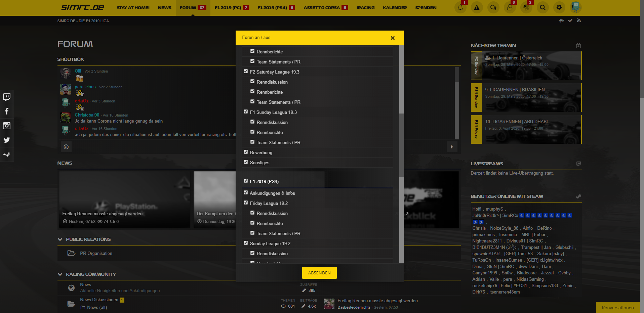This screenshot has height=313, width=644.
Task: Disable the F1 2019 (PS4) checkbox
Action: coord(246,181)
